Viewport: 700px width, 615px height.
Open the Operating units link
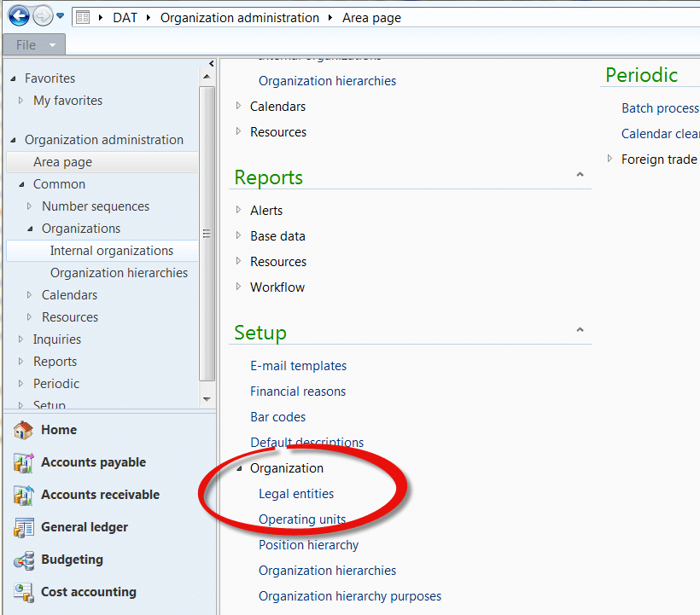click(x=302, y=519)
